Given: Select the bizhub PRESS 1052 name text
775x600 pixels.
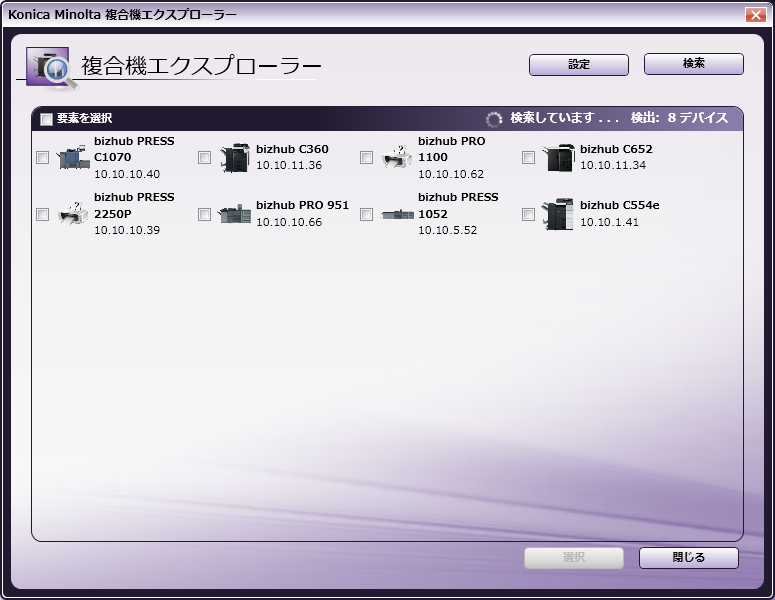Looking at the screenshot, I should (458, 206).
